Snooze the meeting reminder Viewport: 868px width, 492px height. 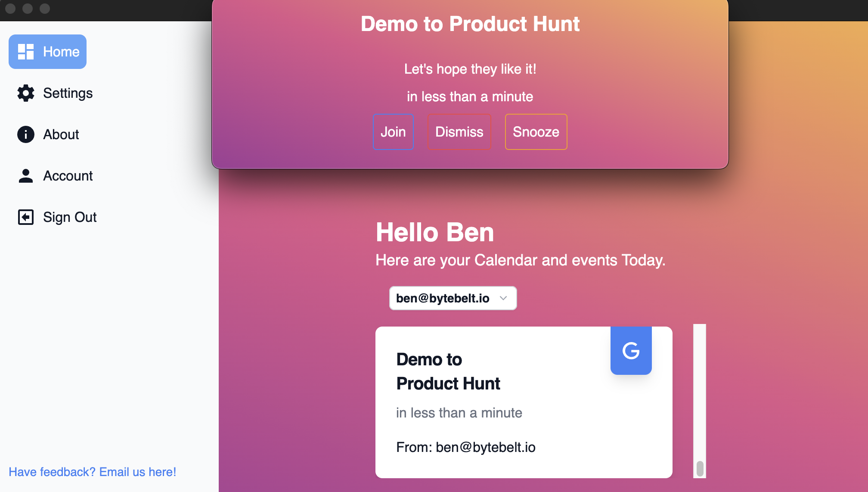(536, 132)
